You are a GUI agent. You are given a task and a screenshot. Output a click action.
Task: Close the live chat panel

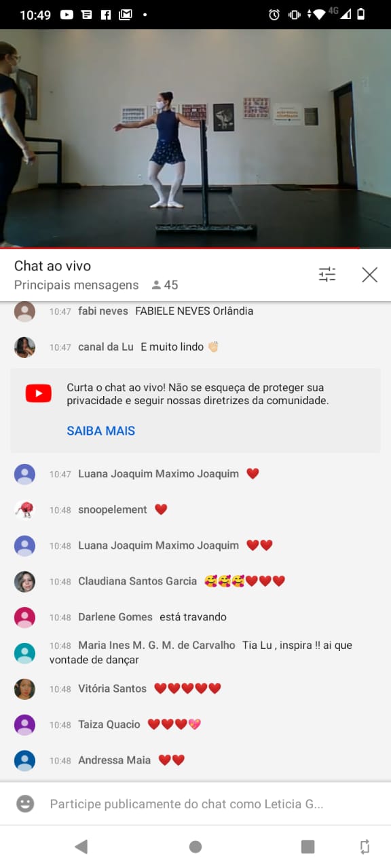click(369, 274)
